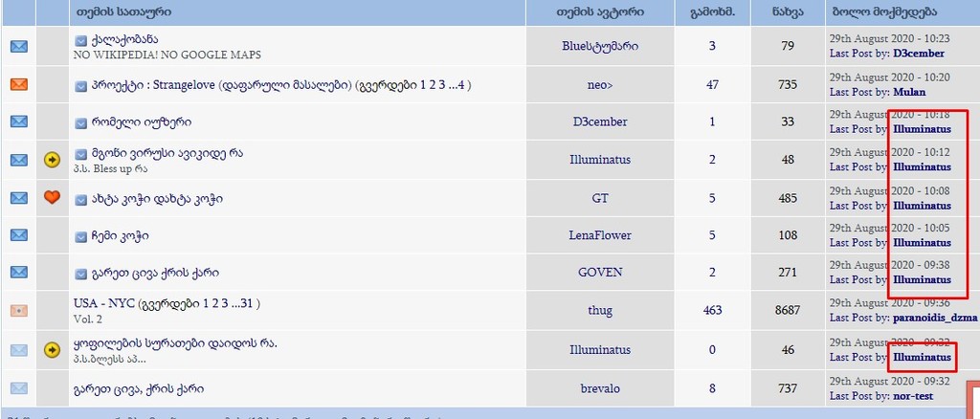Jump to newest post icon before ახტა კოჭი
This screenshot has width=980, height=419.
point(80,200)
